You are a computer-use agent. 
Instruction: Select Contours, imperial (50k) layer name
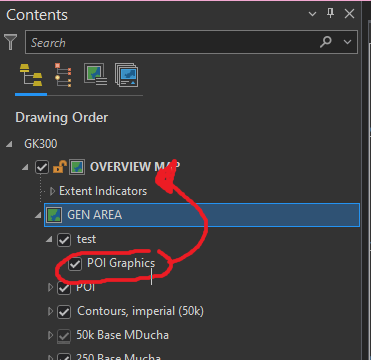(x=140, y=311)
